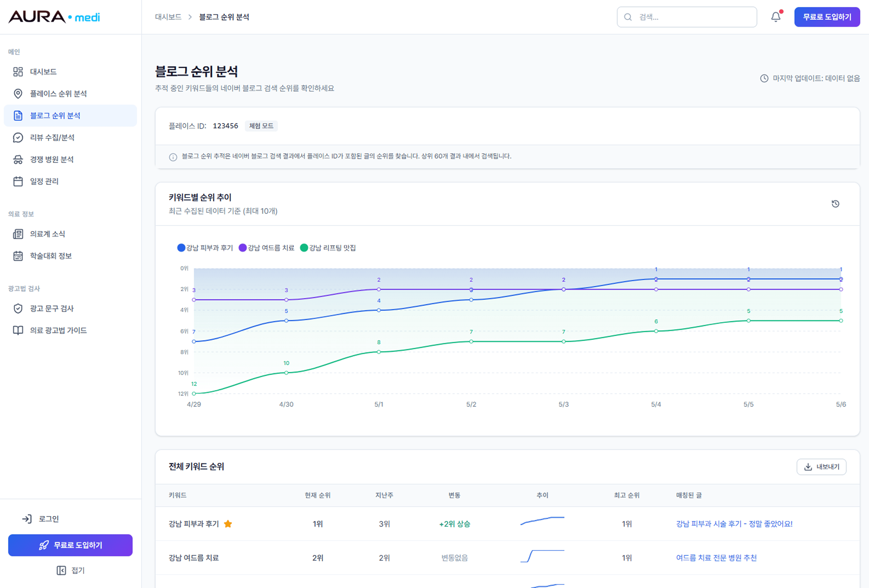Click the 4/29 green data point valued 12

[194, 393]
